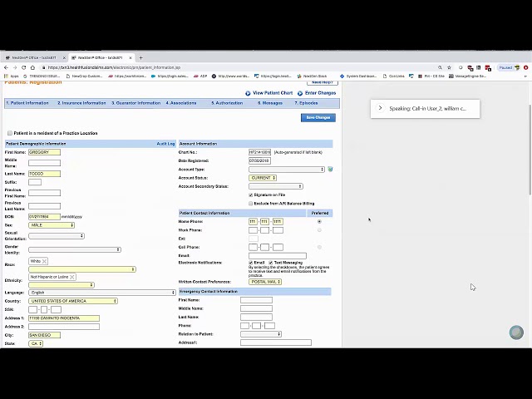Open the 7. Episodes tab
The width and height of the screenshot is (532, 399).
[306, 103]
